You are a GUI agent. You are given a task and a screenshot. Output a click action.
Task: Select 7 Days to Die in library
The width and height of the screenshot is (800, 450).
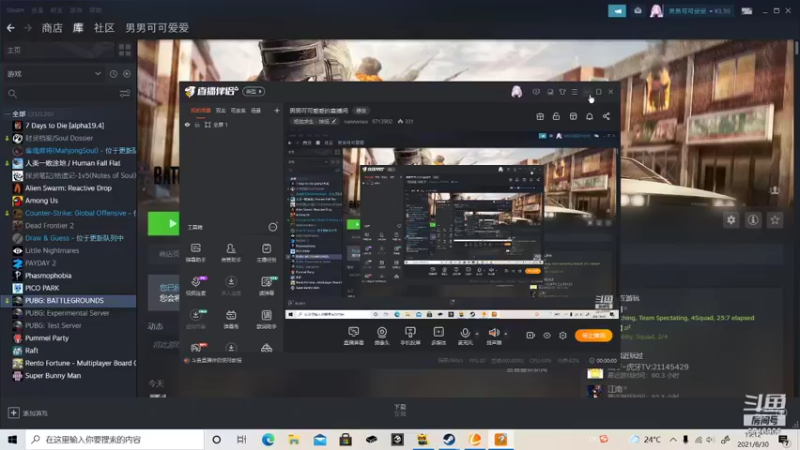pyautogui.click(x=64, y=126)
